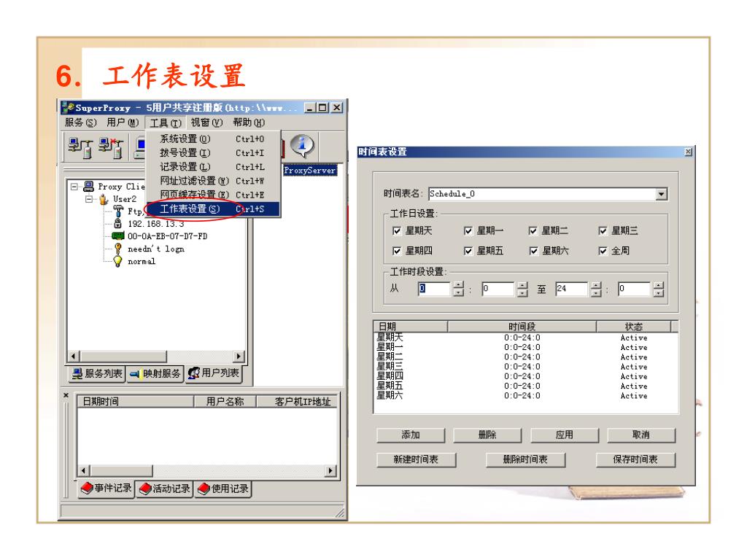
Task: Switch to 活动记录 tab
Action: tap(164, 489)
